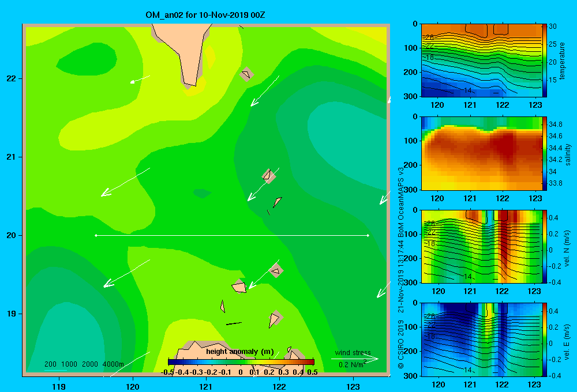Click longitude label 122 under the salinity panel
The height and width of the screenshot is (392, 577).
click(503, 198)
